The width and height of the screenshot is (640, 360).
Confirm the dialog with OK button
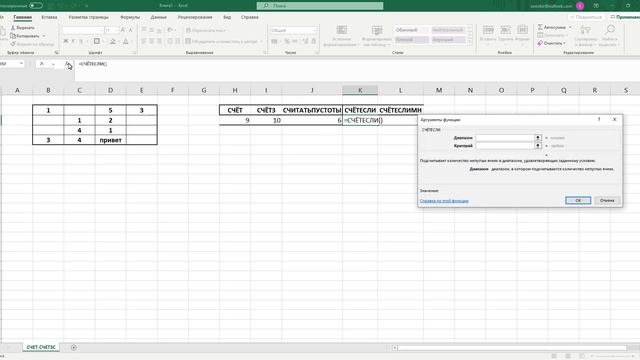click(x=578, y=200)
